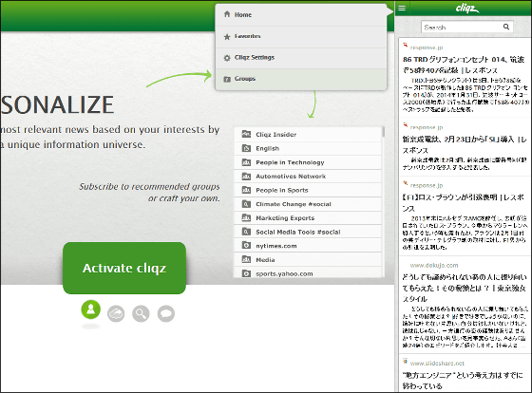Open the 86 TRD article headline
The height and width of the screenshot is (393, 532).
click(464, 65)
